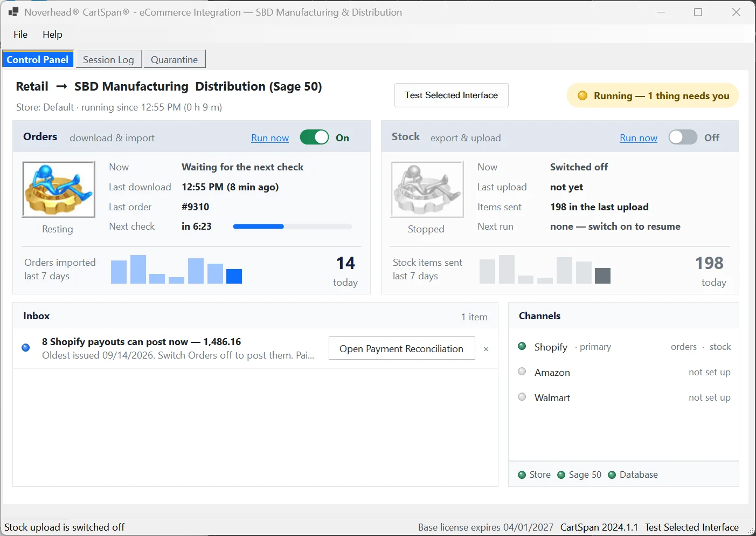Select the 8 Shopify payouts inbox message
The height and width of the screenshot is (536, 756).
pyautogui.click(x=178, y=348)
